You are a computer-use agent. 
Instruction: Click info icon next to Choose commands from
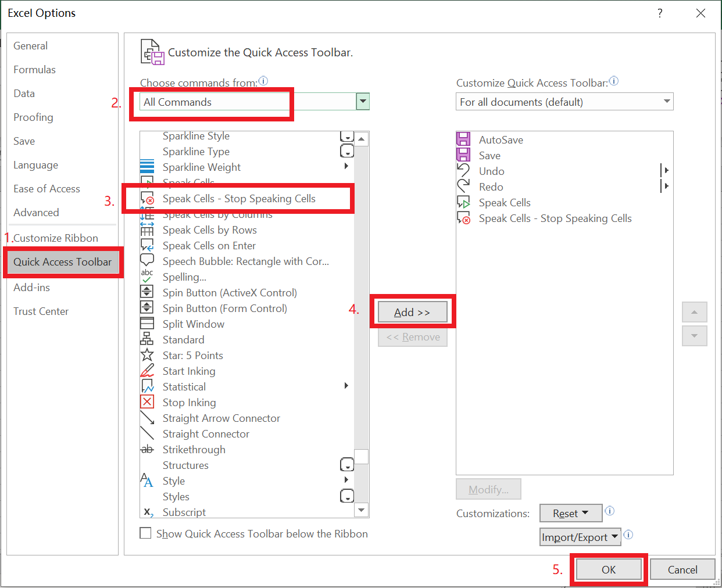point(263,81)
